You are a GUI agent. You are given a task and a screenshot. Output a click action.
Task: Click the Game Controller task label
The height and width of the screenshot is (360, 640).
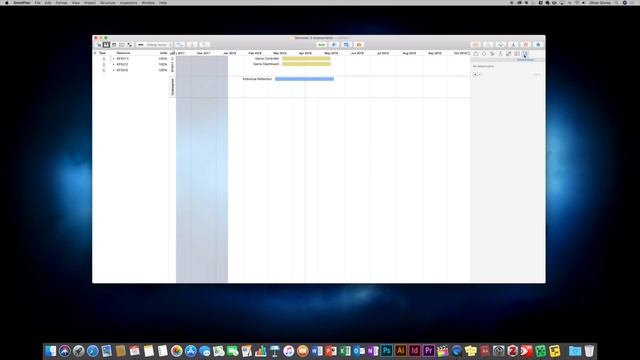[267, 58]
